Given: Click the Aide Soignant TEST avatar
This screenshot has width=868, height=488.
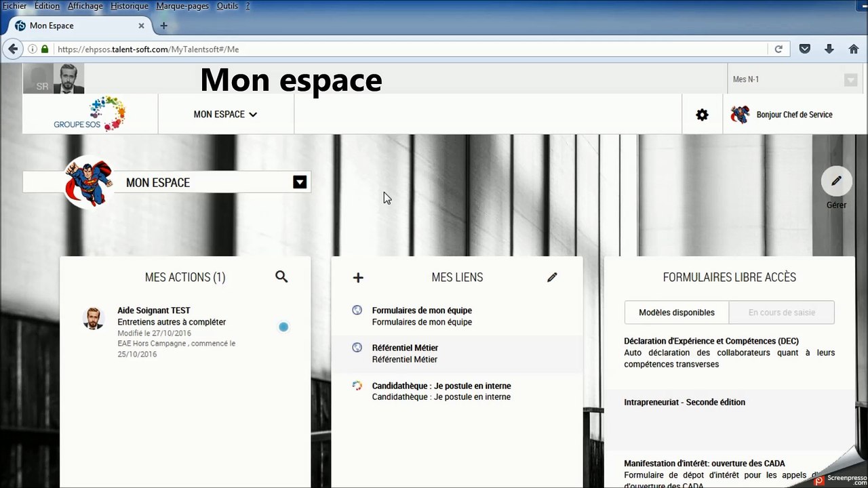Looking at the screenshot, I should [x=94, y=318].
